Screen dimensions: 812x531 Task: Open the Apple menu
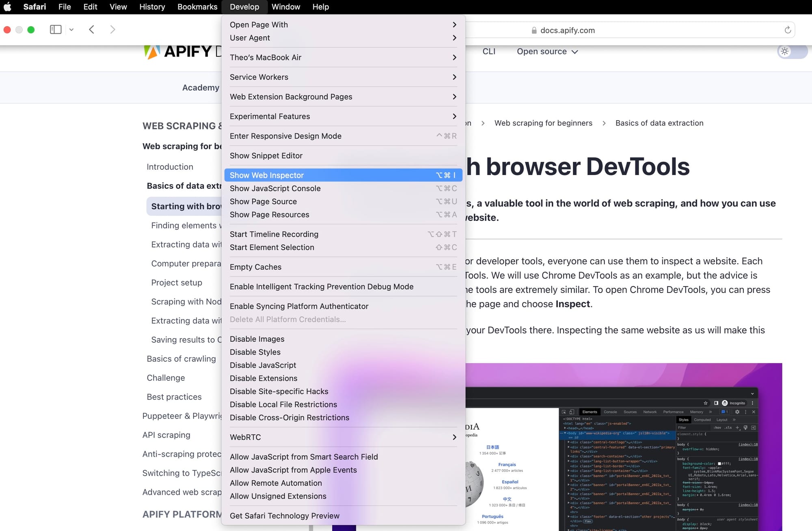(x=7, y=6)
